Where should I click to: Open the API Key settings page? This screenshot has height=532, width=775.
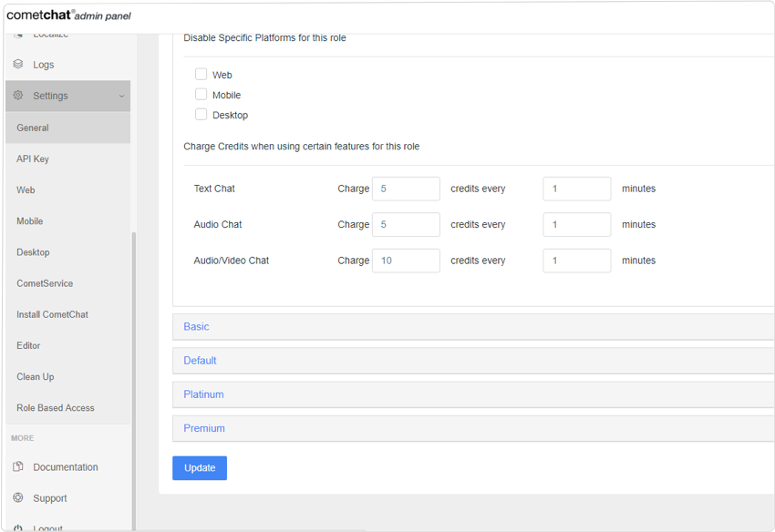click(x=33, y=159)
